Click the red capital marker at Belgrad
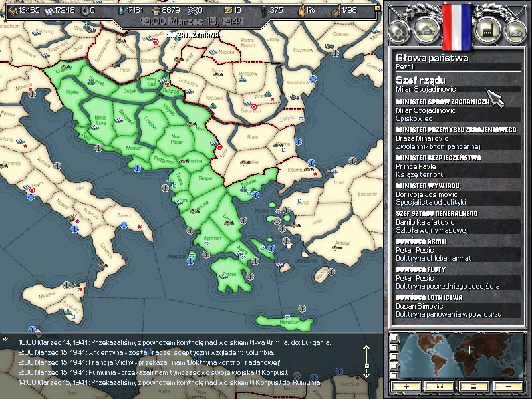Screen dimensions: 532x399 pyautogui.click(x=168, y=84)
